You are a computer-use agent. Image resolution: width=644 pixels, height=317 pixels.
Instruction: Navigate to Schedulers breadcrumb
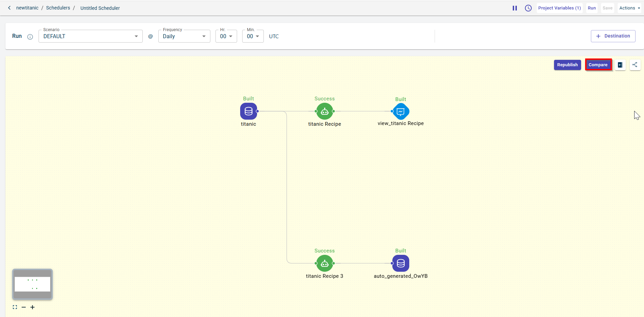(58, 8)
